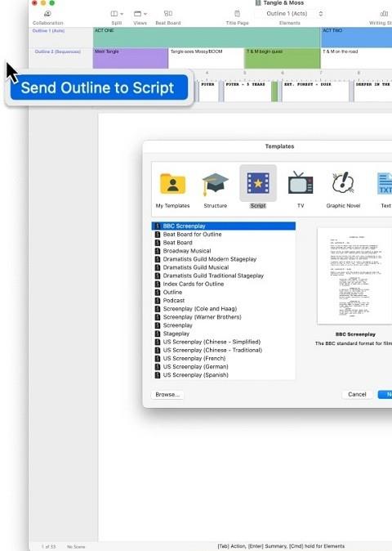This screenshot has width=392, height=551.
Task: Click the Writing Stats toolbar icon
Action: coord(384,14)
